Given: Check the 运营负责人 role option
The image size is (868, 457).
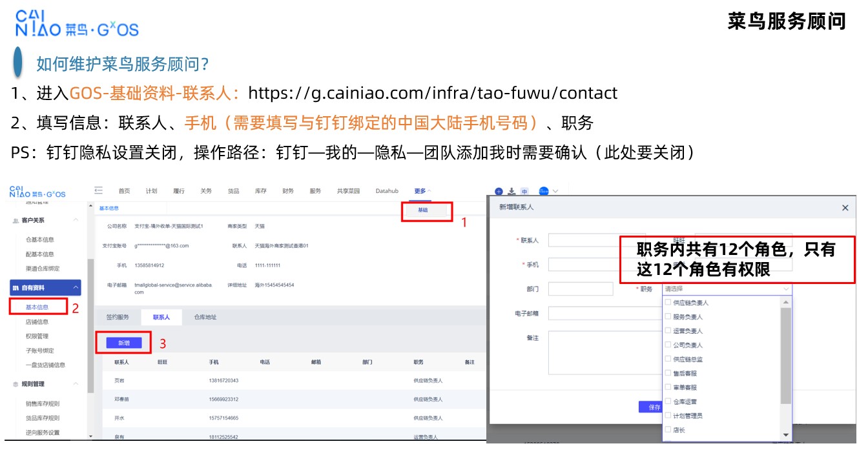Looking at the screenshot, I should [668, 330].
